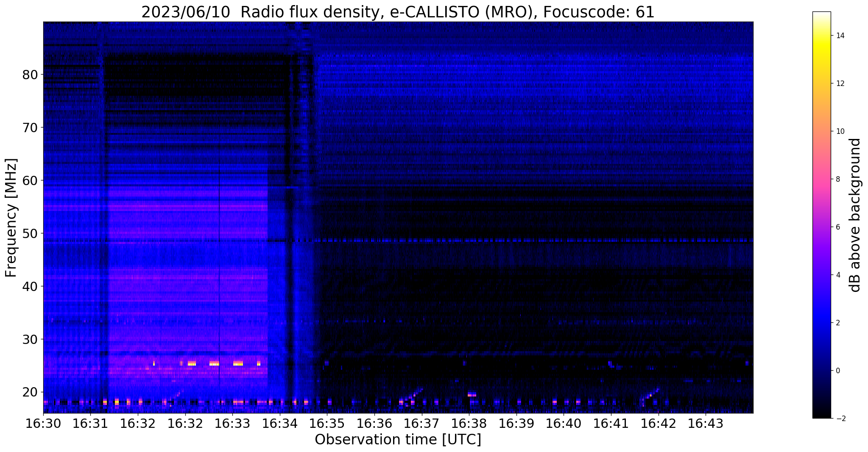Click the 'Frequency [MHz]' axis label
The image size is (868, 452).
pos(11,218)
